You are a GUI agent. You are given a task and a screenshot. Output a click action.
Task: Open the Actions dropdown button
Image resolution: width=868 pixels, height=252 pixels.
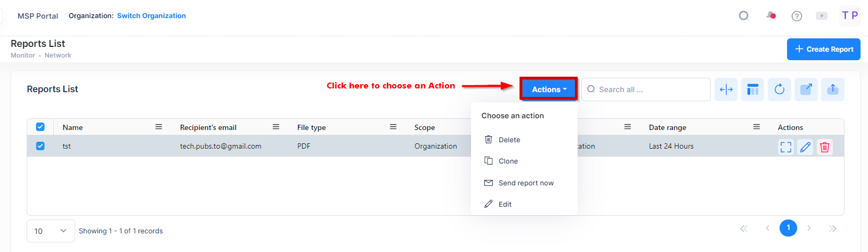[x=549, y=89]
